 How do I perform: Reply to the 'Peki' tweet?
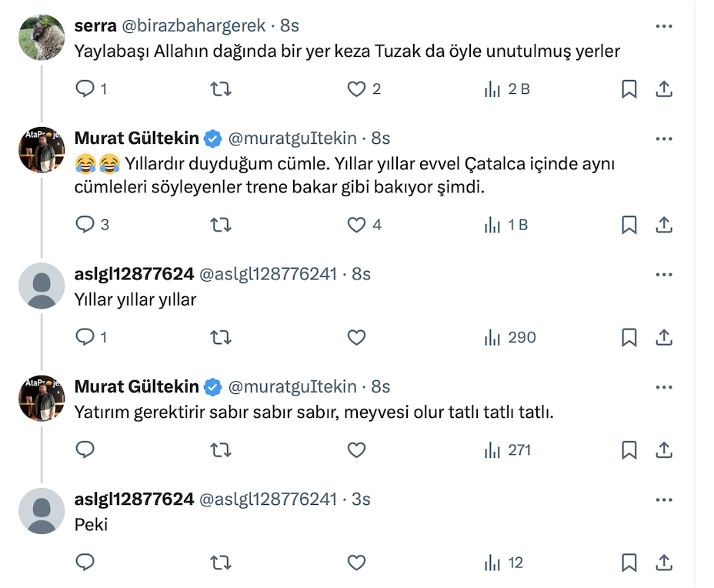[x=85, y=563]
